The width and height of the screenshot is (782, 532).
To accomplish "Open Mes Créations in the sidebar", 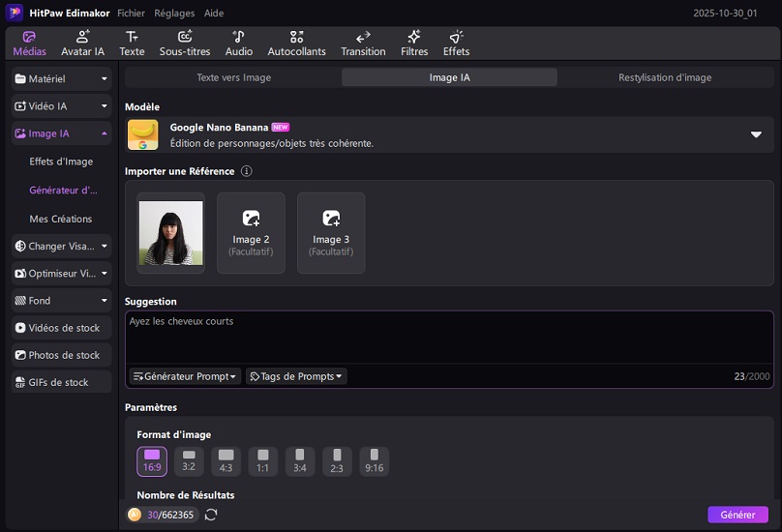I will pos(61,219).
